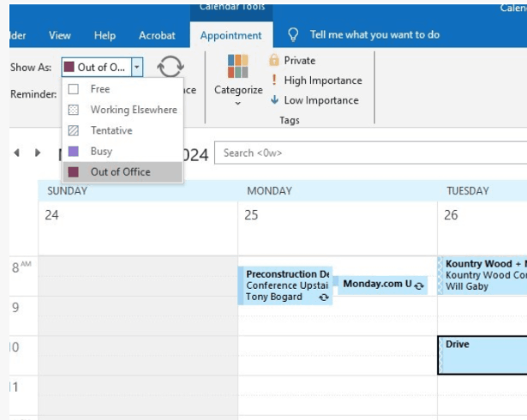The width and height of the screenshot is (527, 420).
Task: Click the lightbulb Tell me icon
Action: pyautogui.click(x=293, y=34)
